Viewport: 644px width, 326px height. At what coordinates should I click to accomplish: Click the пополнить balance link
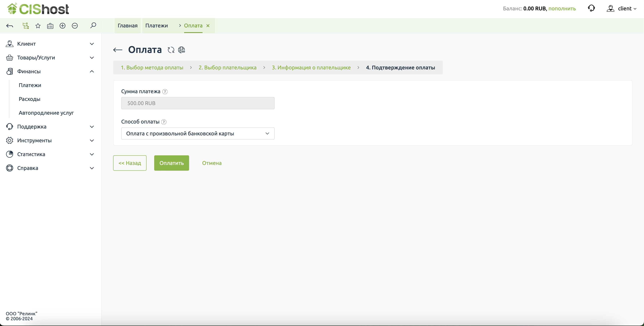(562, 8)
